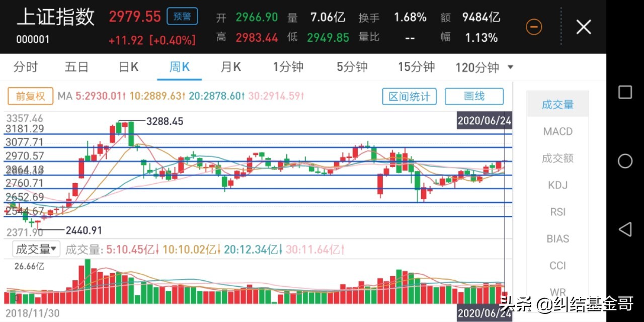Tap the Android recent apps square
The image size is (644, 322).
625,92
